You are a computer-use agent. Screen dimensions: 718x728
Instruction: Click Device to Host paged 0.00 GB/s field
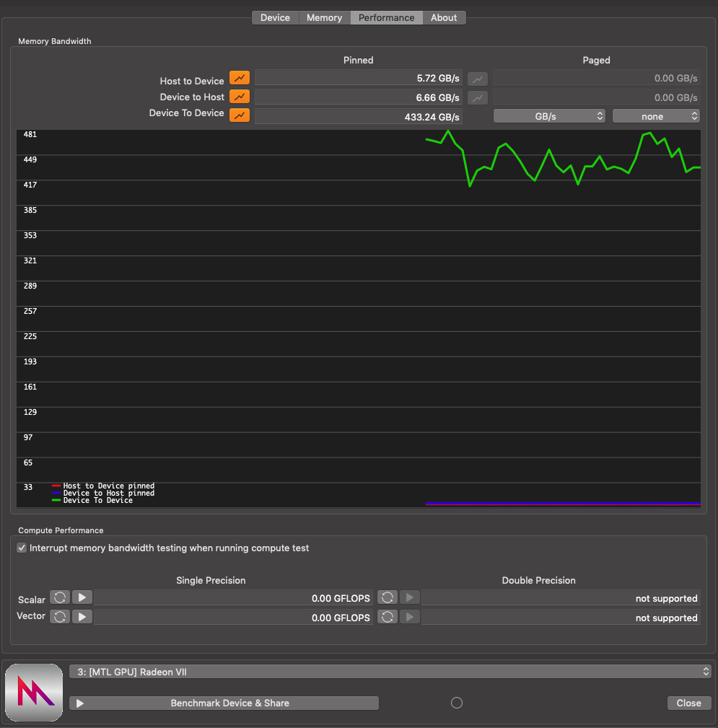tap(596, 97)
